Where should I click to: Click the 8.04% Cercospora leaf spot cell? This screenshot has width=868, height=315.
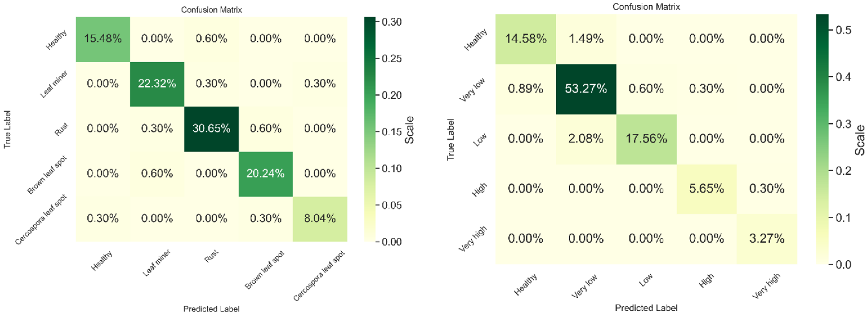[320, 219]
